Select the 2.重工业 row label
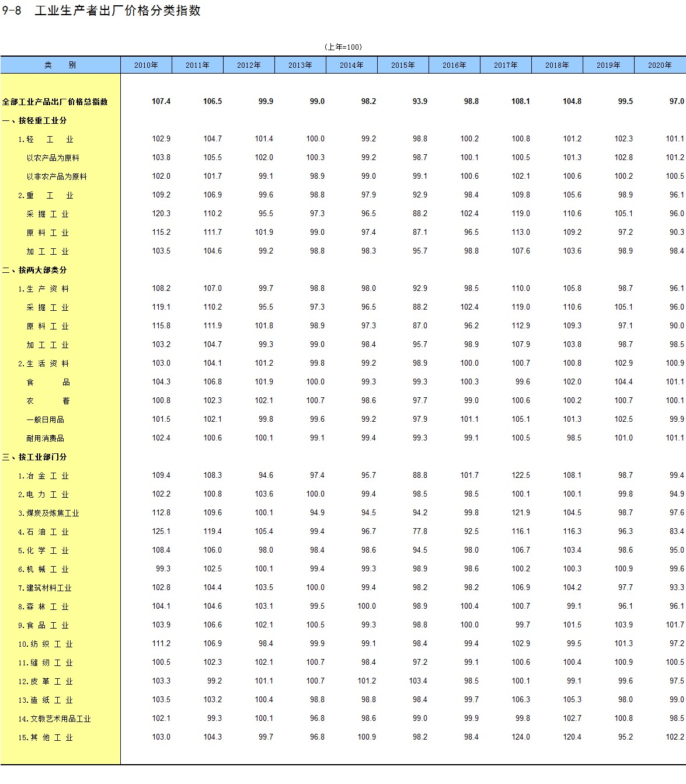This screenshot has height=784, width=686. [46, 195]
